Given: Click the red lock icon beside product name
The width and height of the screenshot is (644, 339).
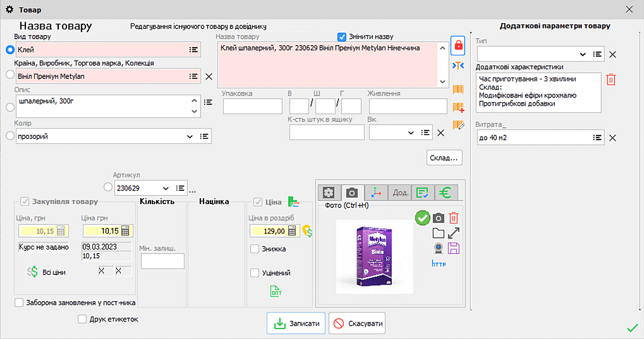Looking at the screenshot, I should (x=458, y=45).
